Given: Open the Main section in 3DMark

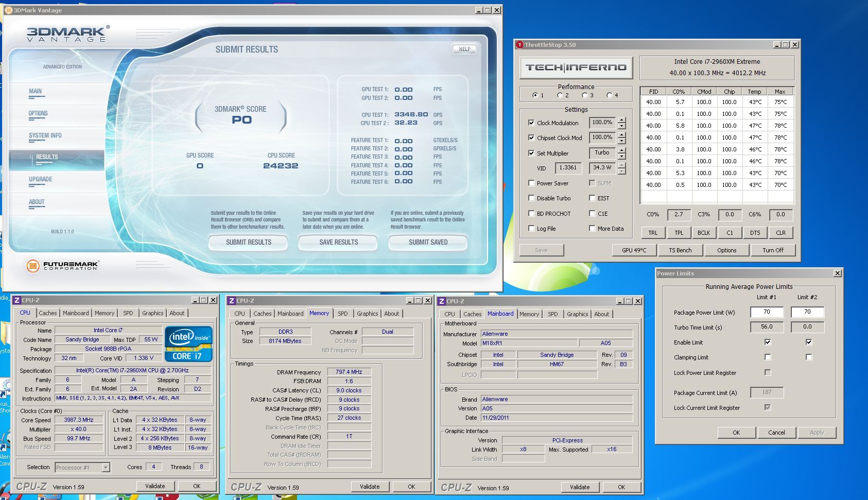Looking at the screenshot, I should coord(36,91).
